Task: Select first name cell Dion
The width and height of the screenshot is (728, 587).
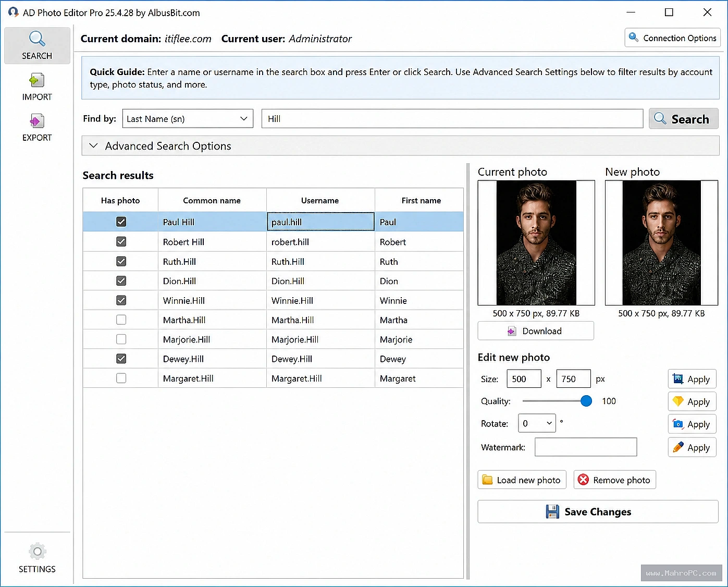Action: (419, 281)
